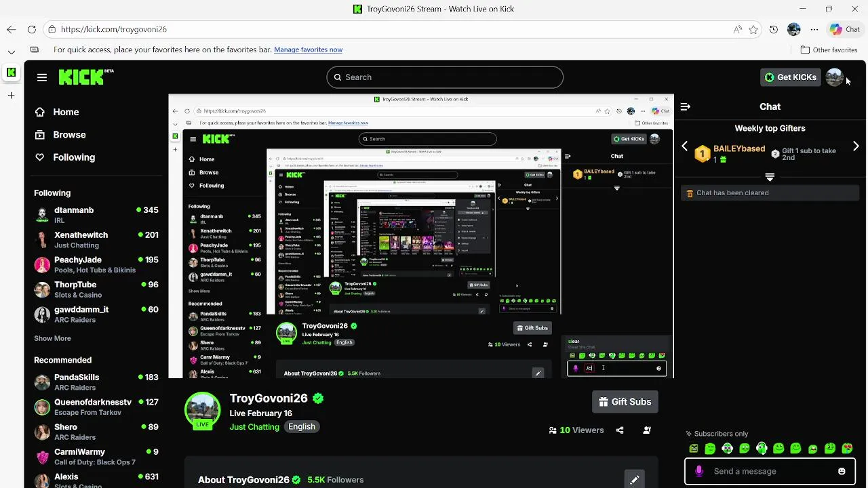Click the '5.5K Followers' text
Screen dimensions: 868x488
(336, 480)
